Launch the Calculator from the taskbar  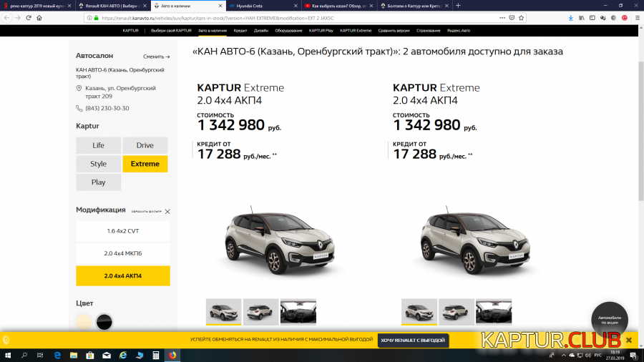tap(156, 355)
